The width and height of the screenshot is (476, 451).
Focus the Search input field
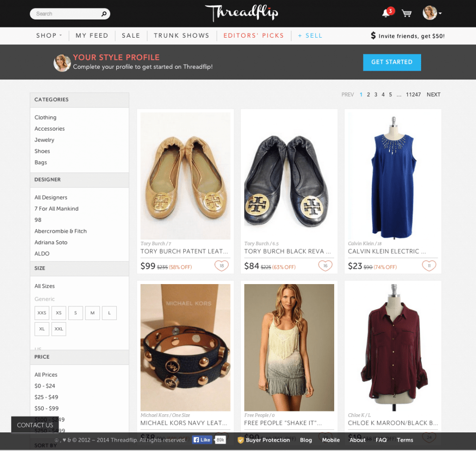pos(70,13)
